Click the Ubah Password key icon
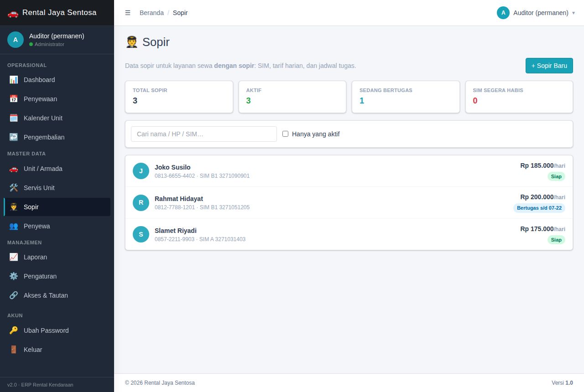 tap(14, 330)
